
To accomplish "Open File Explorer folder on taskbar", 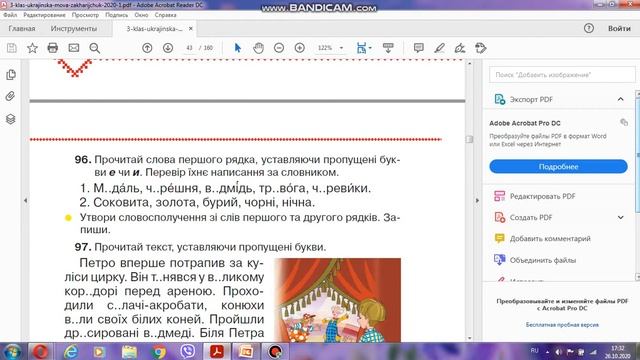I will click(129, 351).
